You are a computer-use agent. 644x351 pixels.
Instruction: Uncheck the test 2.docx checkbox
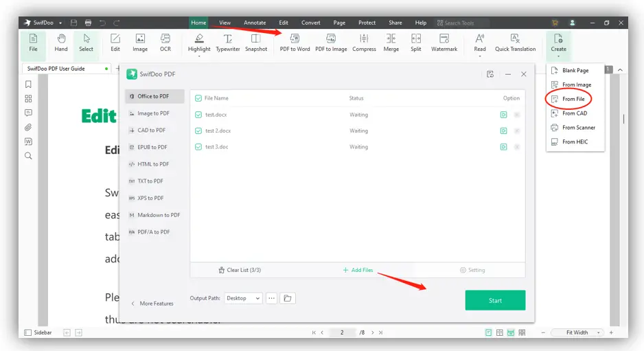tap(198, 131)
